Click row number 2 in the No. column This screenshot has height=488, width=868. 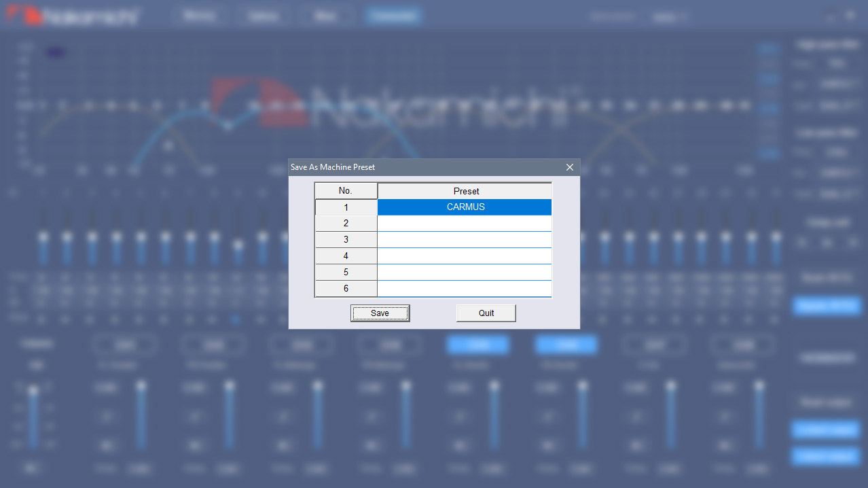click(346, 224)
